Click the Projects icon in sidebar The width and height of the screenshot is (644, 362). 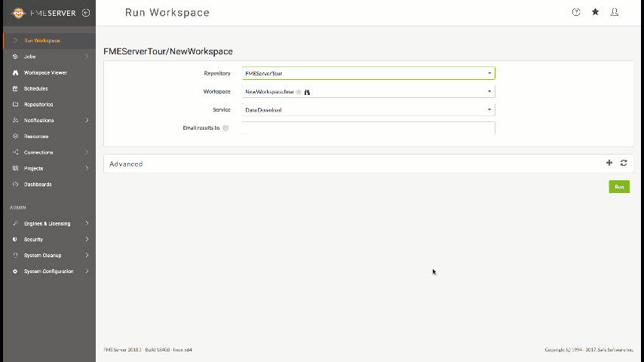(x=15, y=168)
